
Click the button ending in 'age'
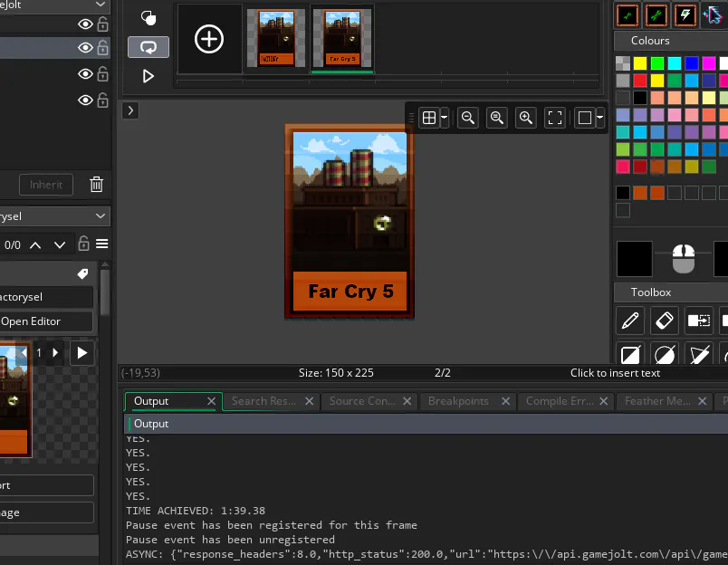click(45, 512)
